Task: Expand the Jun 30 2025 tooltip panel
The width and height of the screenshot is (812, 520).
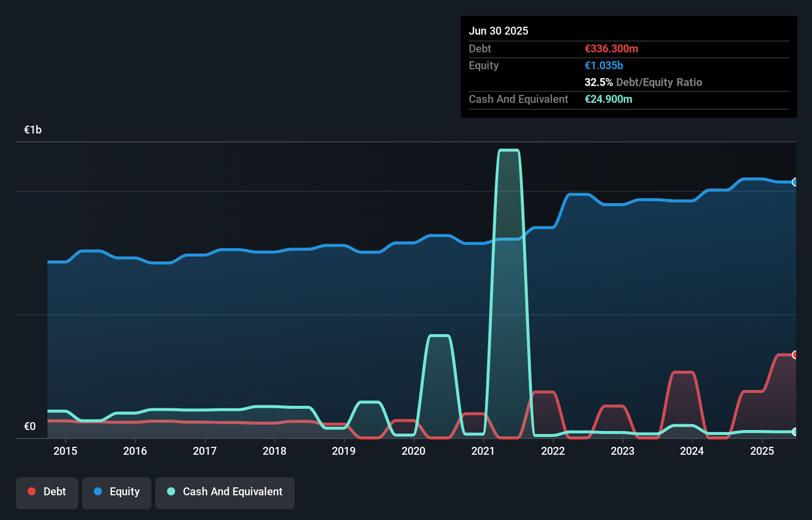Action: pyautogui.click(x=498, y=31)
